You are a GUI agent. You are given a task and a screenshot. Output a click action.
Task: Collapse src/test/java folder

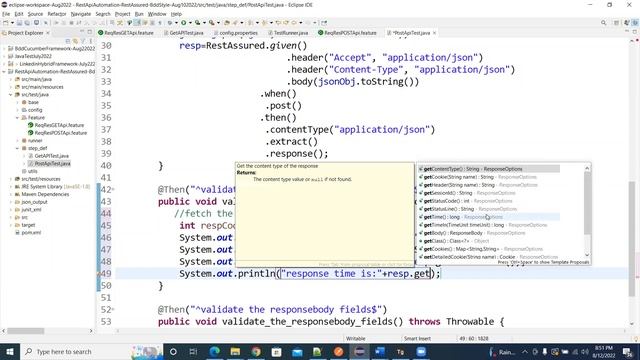coord(11,94)
